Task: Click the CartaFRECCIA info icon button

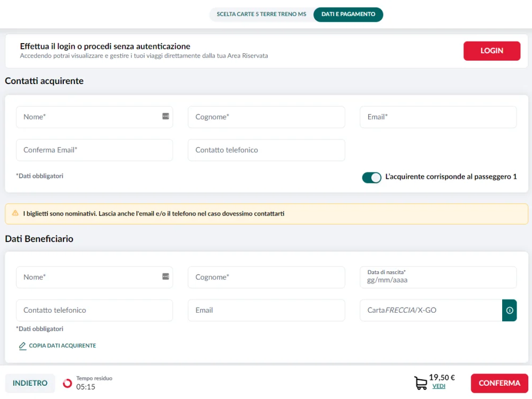Action: (x=509, y=310)
